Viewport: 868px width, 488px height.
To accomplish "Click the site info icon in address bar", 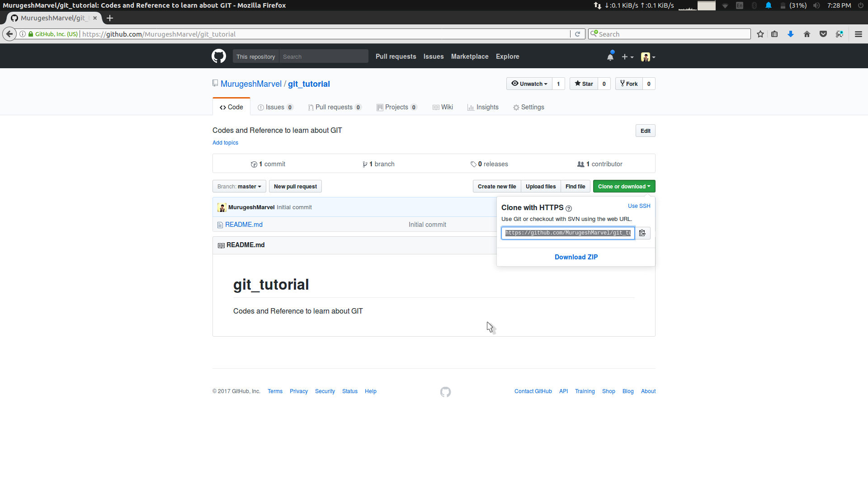I will pyautogui.click(x=23, y=34).
